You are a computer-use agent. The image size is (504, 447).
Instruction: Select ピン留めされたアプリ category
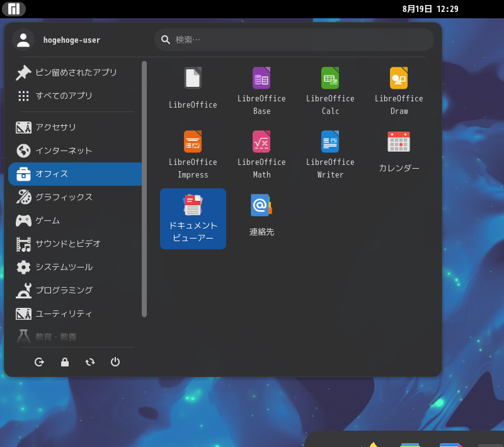coord(74,72)
